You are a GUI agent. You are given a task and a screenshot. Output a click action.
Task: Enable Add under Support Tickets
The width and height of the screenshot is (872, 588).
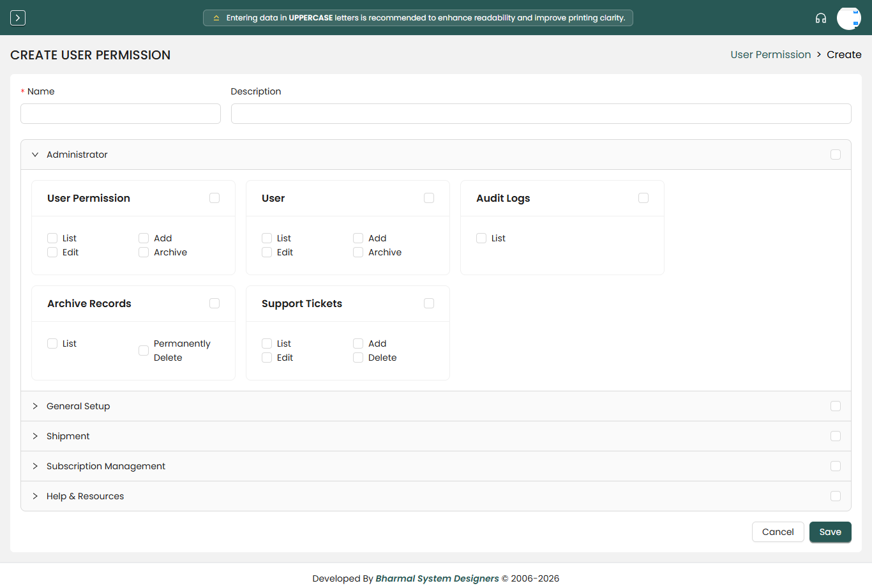click(358, 343)
